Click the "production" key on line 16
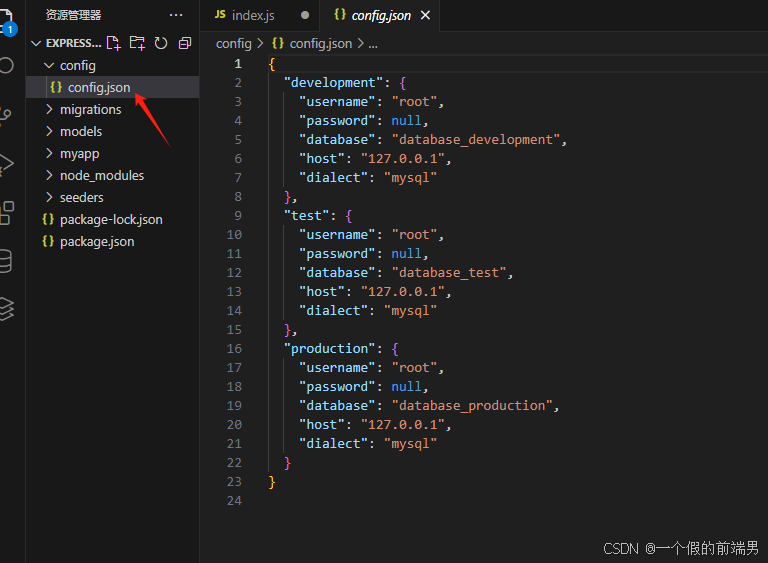Image resolution: width=768 pixels, height=563 pixels. (330, 349)
